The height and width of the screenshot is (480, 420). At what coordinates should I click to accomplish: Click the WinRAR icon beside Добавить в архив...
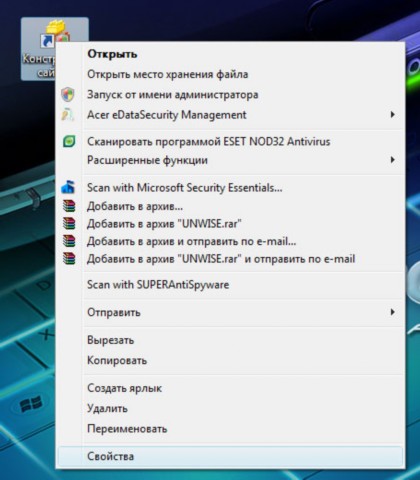tap(69, 206)
